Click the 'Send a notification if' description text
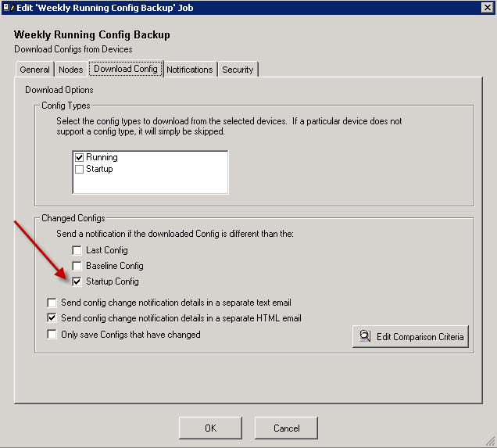 pos(175,234)
